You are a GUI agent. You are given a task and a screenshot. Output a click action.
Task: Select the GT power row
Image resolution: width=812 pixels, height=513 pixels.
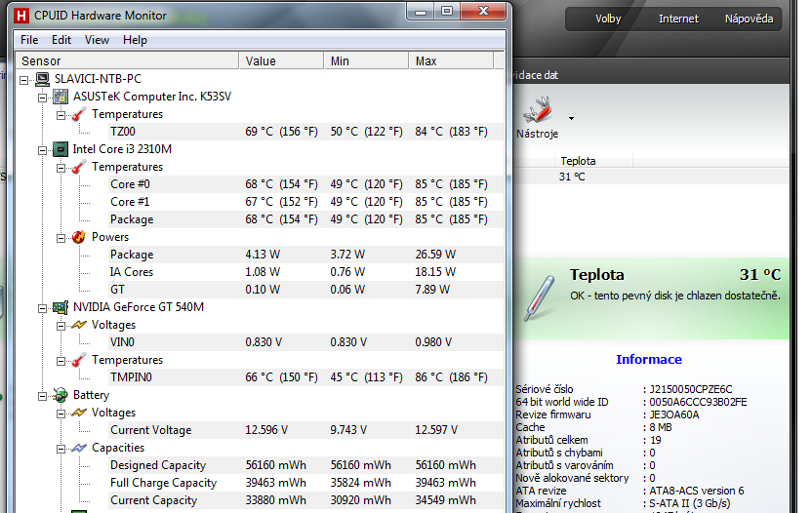coord(305,290)
